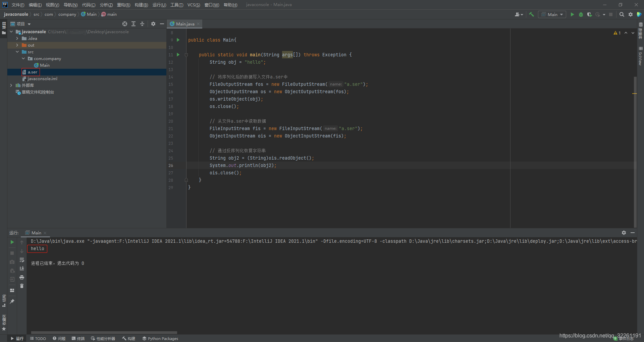Screen dimensions: 644x342
Task: Open the SciView side panel
Action: (640, 56)
